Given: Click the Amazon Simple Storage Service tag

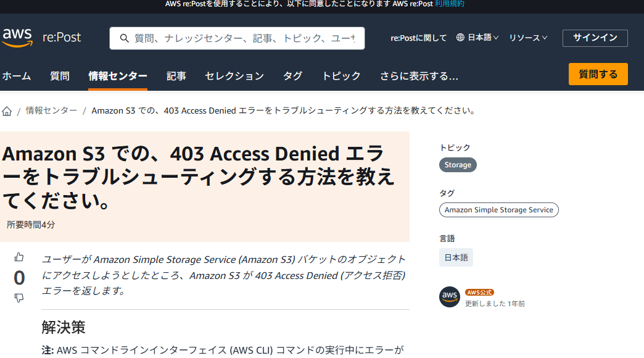Looking at the screenshot, I should tap(498, 210).
